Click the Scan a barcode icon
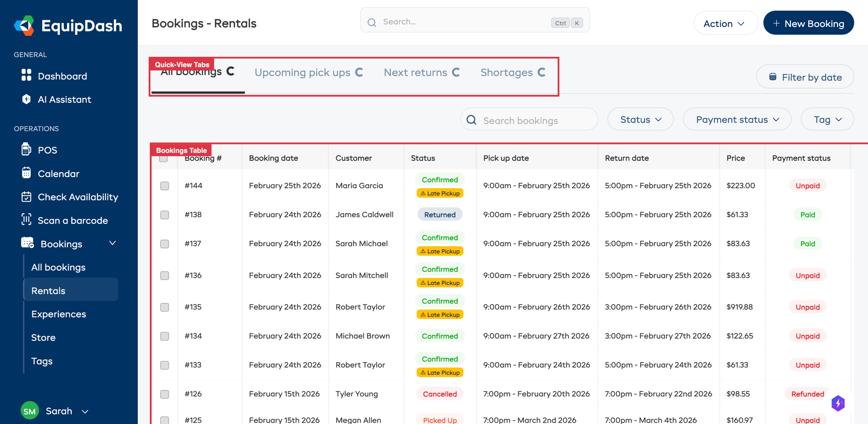Viewport: 868px width, 424px height. [27, 219]
